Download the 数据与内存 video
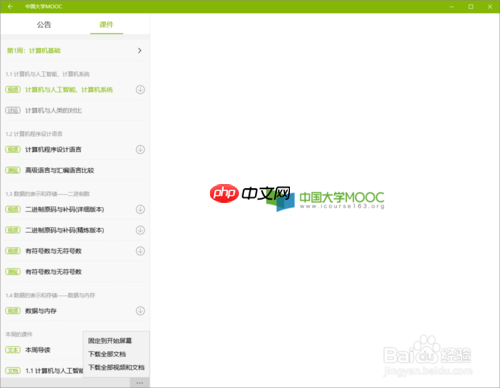The width and height of the screenshot is (500, 388). (x=140, y=311)
